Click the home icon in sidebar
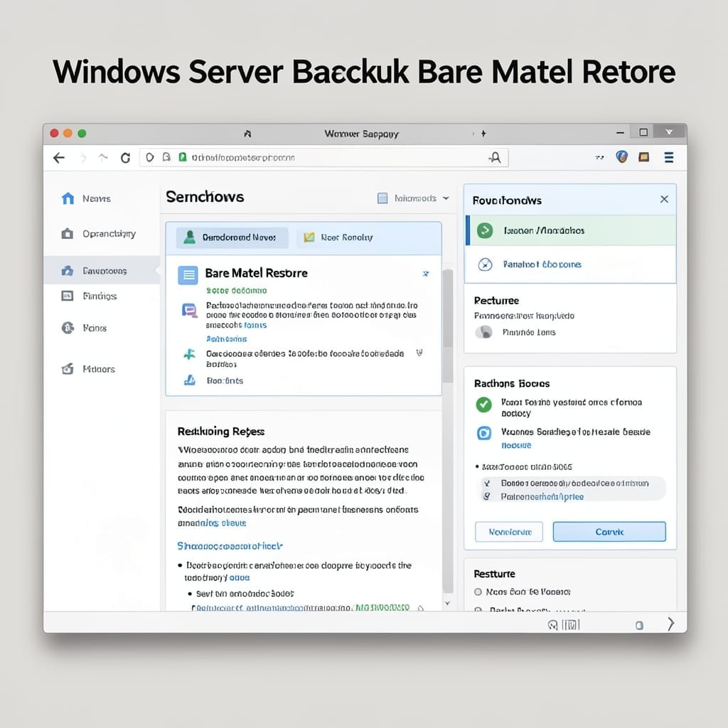728x728 pixels. (68, 198)
